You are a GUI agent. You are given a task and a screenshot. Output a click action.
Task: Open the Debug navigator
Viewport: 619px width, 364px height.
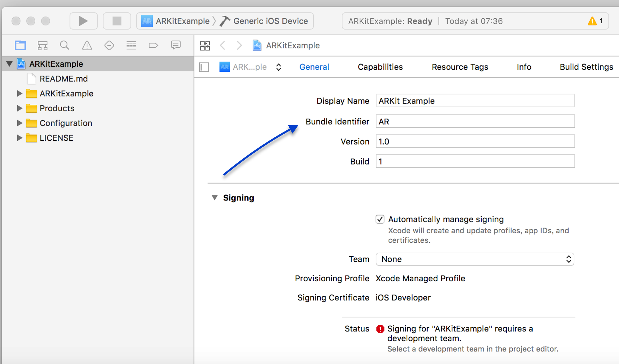click(131, 46)
